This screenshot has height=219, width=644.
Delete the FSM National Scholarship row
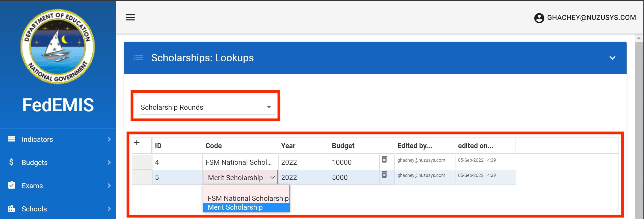384,159
